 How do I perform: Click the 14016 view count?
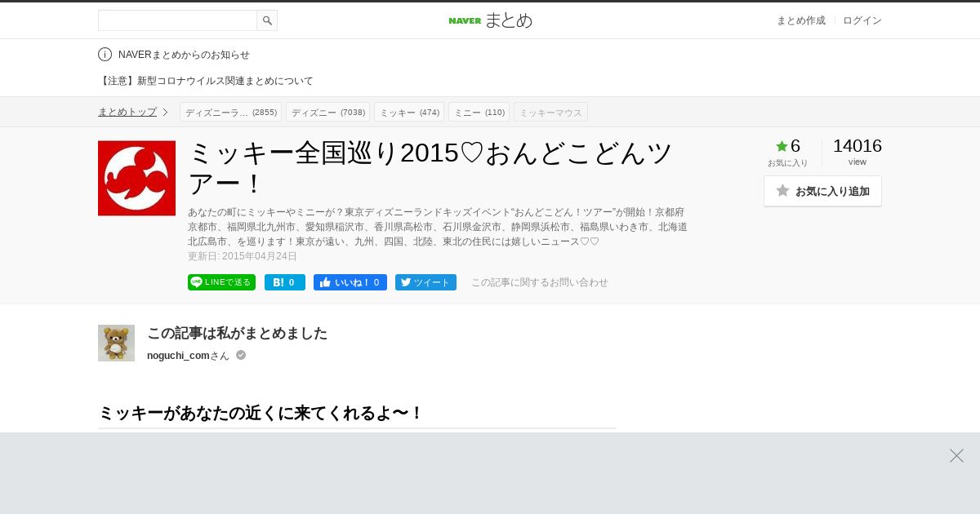[x=857, y=146]
